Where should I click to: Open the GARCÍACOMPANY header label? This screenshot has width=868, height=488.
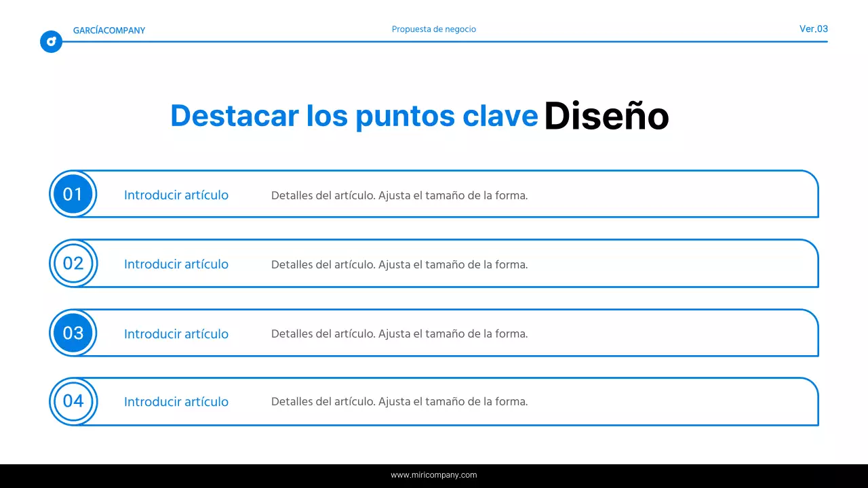click(x=109, y=30)
